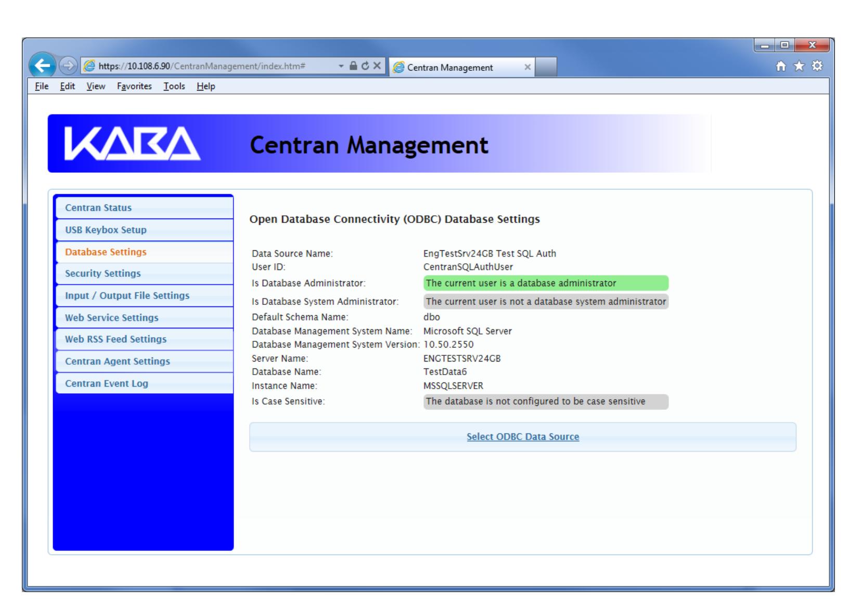Viewport: 849px width, 616px height.
Task: Open Security Settings section
Action: pyautogui.click(x=144, y=274)
